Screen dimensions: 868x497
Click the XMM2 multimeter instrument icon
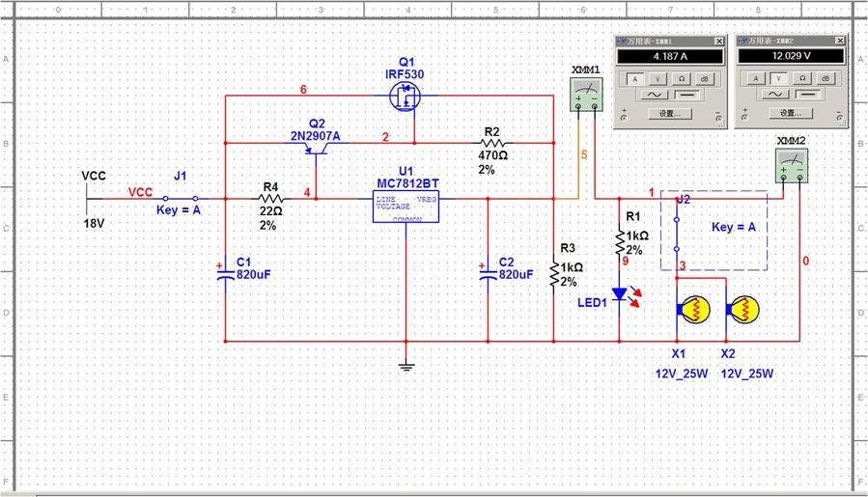point(792,166)
